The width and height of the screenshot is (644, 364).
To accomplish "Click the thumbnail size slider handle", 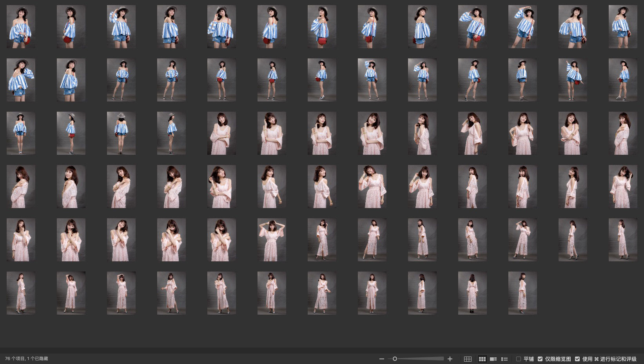I will click(x=395, y=359).
